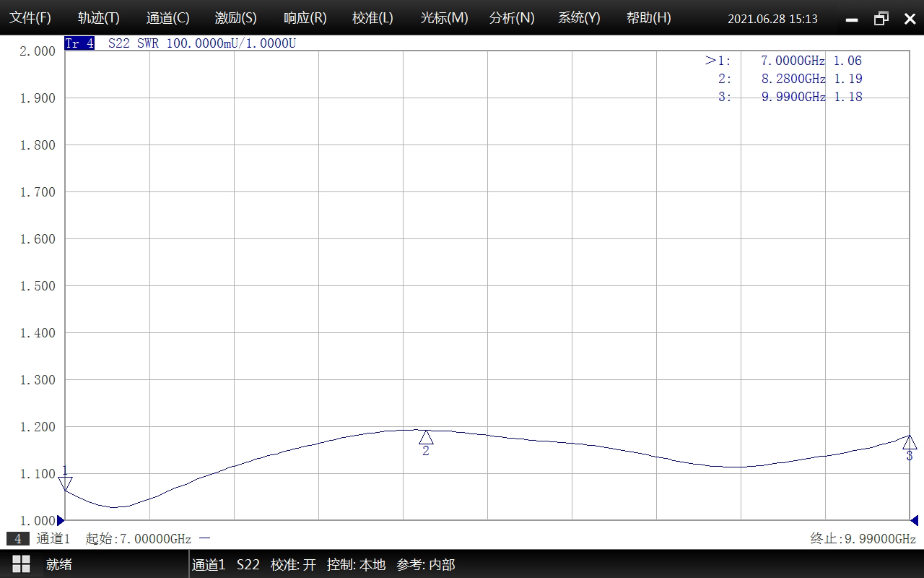Click start frequency 起始:7.00000GHz field
Viewport: 924px width, 578px height.
click(138, 539)
